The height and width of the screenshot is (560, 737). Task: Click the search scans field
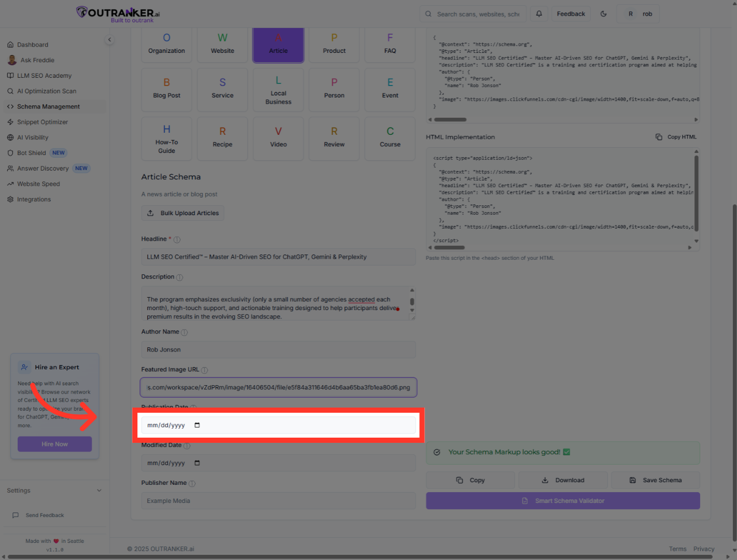click(473, 14)
